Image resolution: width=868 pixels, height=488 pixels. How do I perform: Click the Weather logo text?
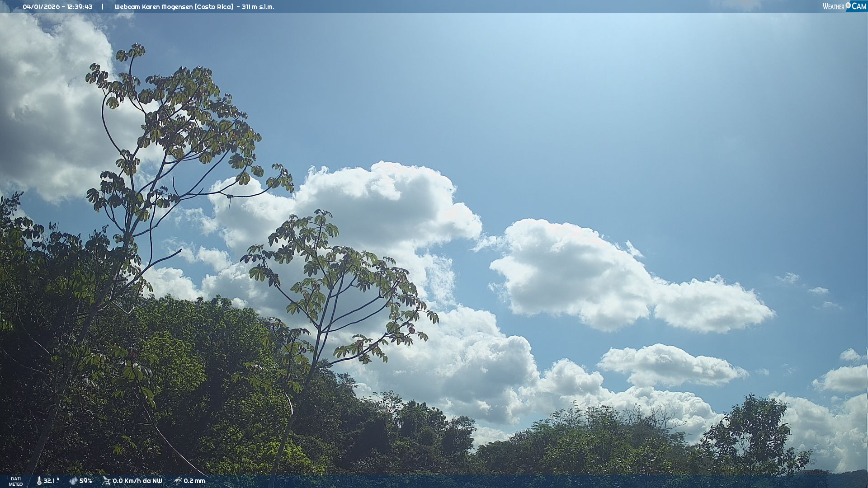(833, 7)
